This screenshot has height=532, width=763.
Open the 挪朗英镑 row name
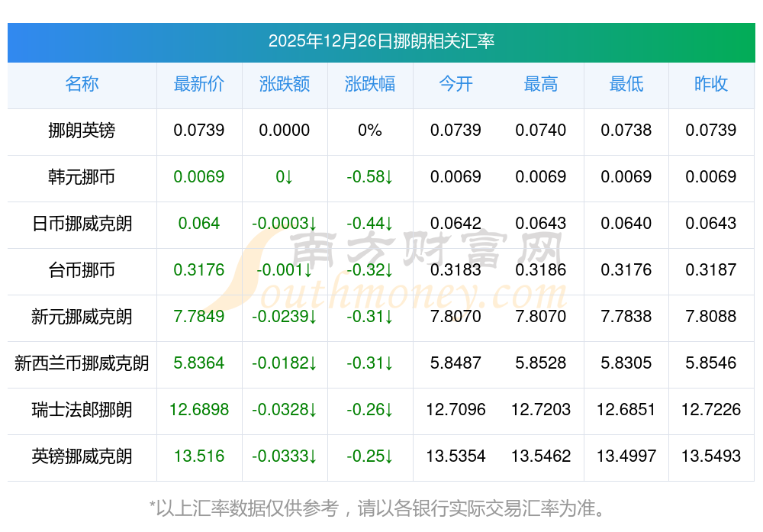[x=82, y=131]
